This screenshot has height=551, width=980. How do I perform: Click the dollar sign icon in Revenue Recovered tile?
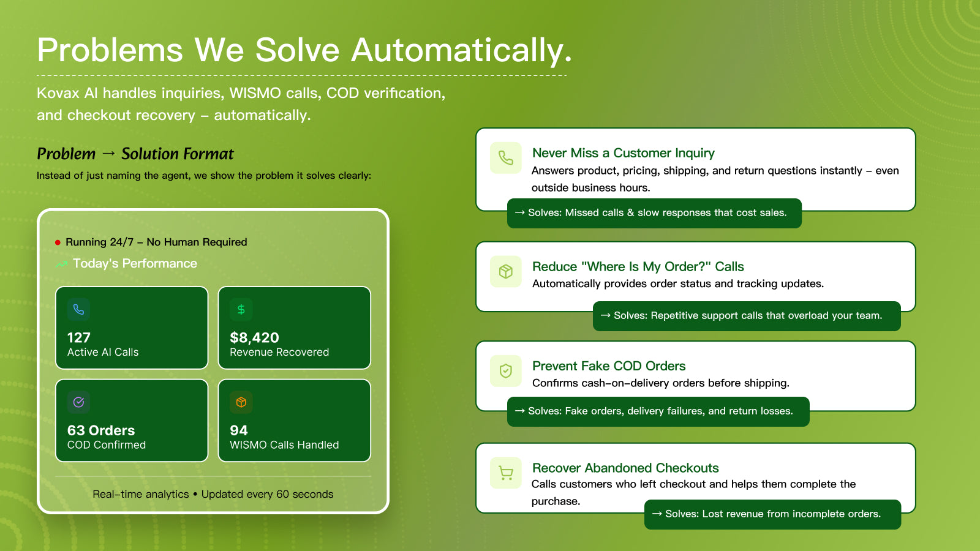click(241, 309)
